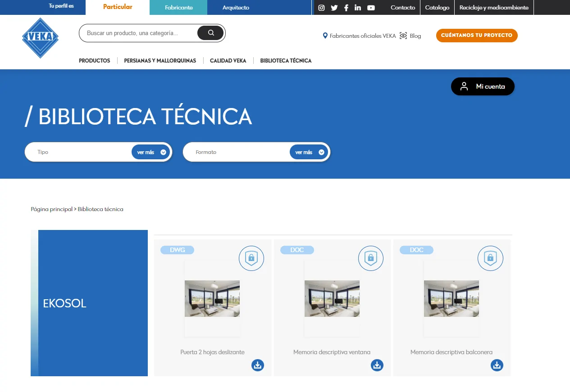Click the DWG format badge

click(x=178, y=250)
